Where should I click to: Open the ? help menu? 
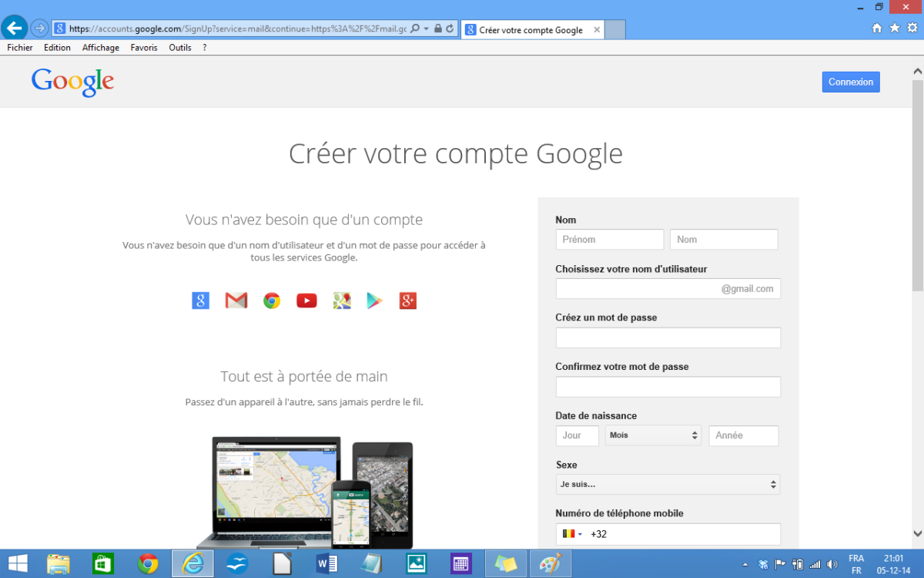point(205,48)
